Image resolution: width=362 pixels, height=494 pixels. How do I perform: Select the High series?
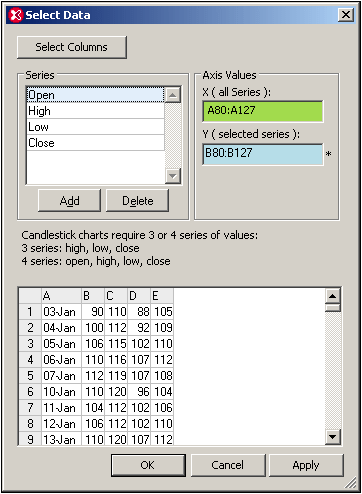pos(95,111)
